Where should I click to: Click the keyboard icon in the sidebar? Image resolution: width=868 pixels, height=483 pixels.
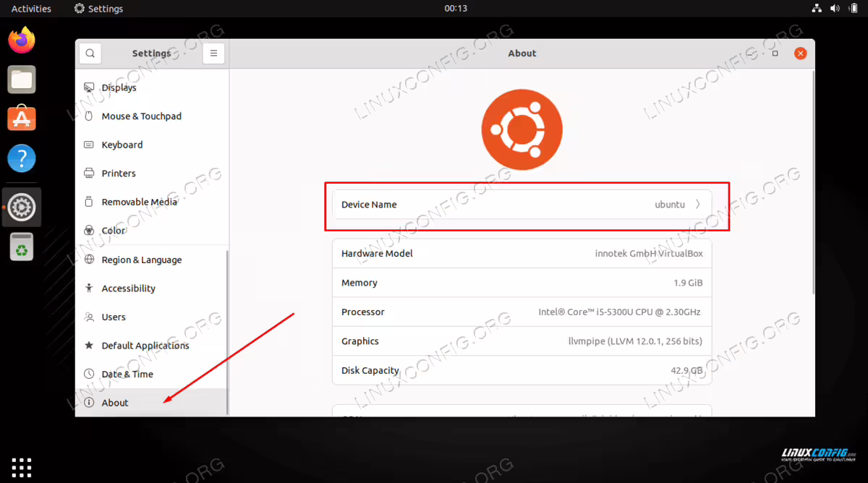(x=89, y=145)
